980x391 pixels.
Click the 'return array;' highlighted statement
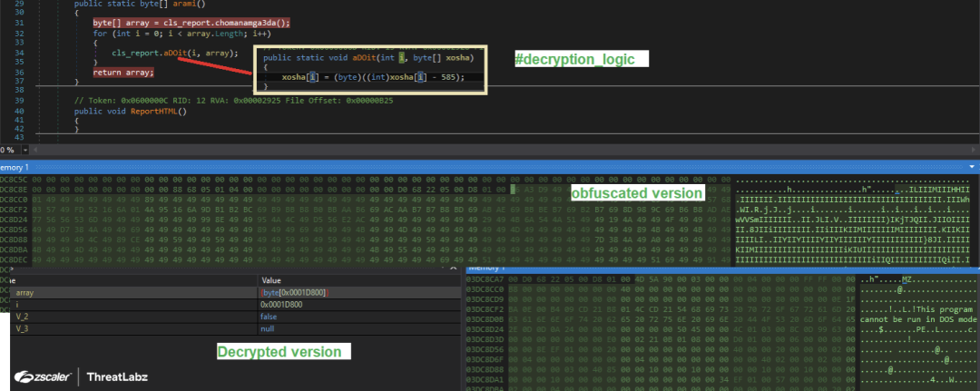(122, 72)
